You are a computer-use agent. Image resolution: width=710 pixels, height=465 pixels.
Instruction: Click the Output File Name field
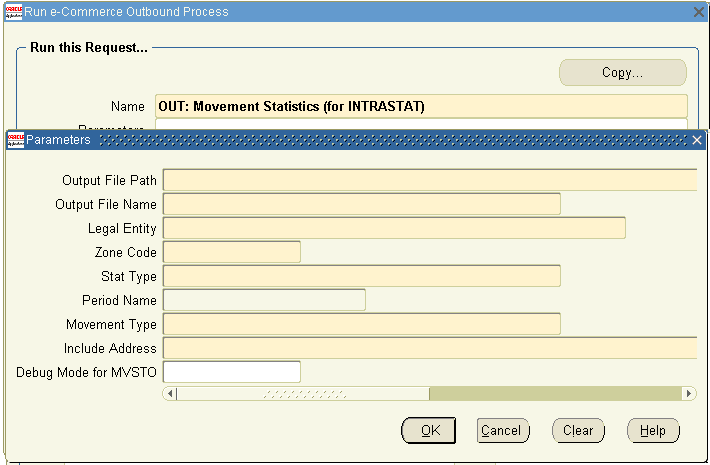click(x=362, y=204)
